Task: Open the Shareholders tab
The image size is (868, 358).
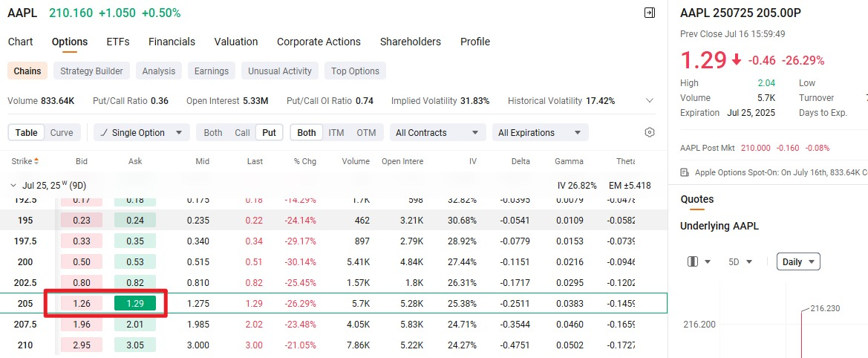Action: 410,42
